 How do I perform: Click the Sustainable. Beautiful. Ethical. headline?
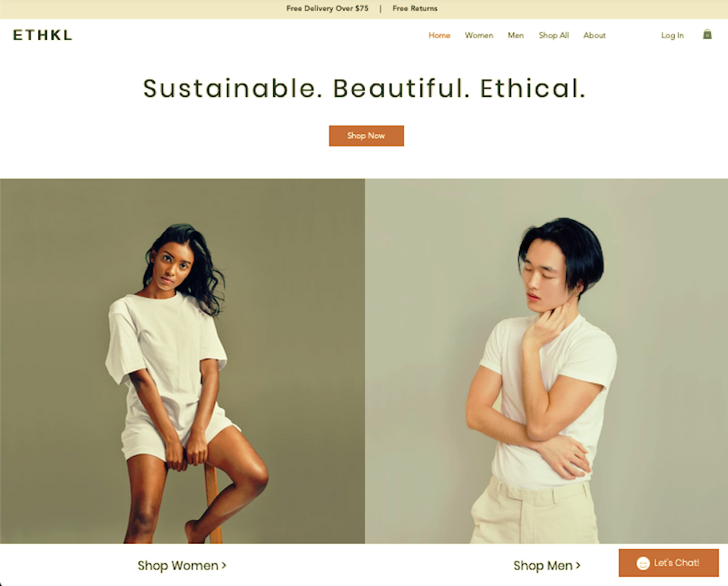tap(365, 89)
